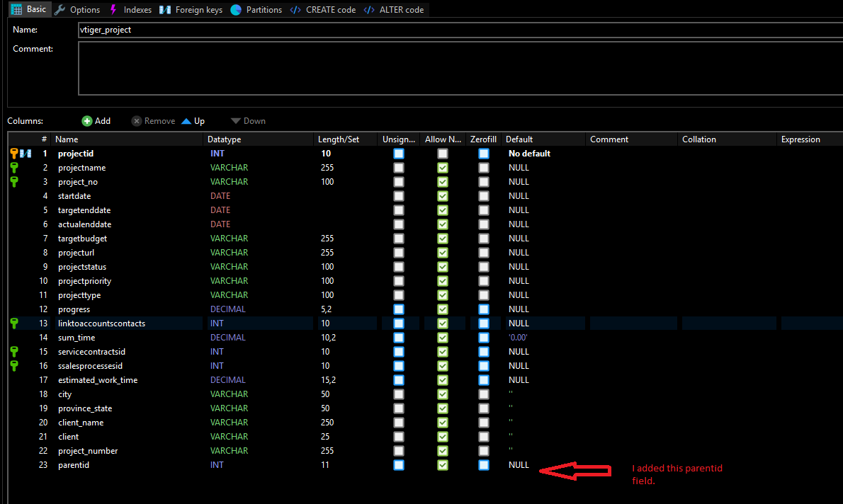The height and width of the screenshot is (504, 843).
Task: Open 'No default' value of projectid
Action: tap(530, 154)
